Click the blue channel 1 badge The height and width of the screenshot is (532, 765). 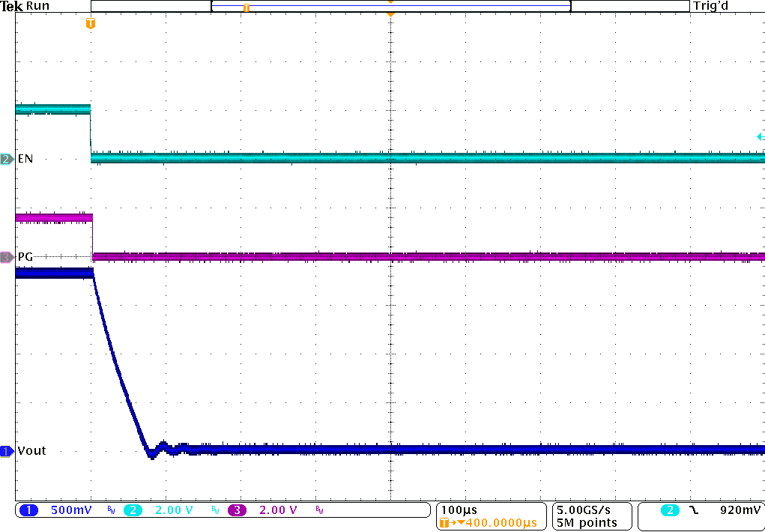[x=28, y=510]
